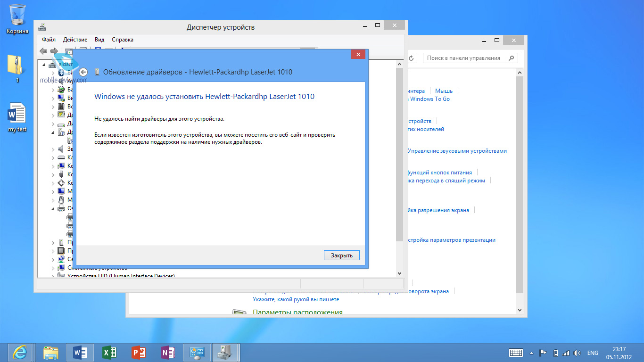
Task: Open Action Center flag in system tray
Action: point(543,353)
